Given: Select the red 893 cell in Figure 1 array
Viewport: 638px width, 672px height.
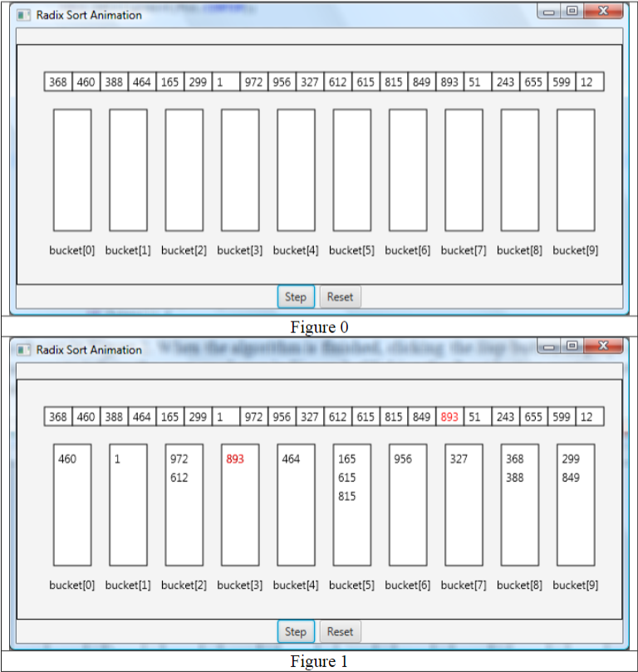Looking at the screenshot, I should point(449,416).
